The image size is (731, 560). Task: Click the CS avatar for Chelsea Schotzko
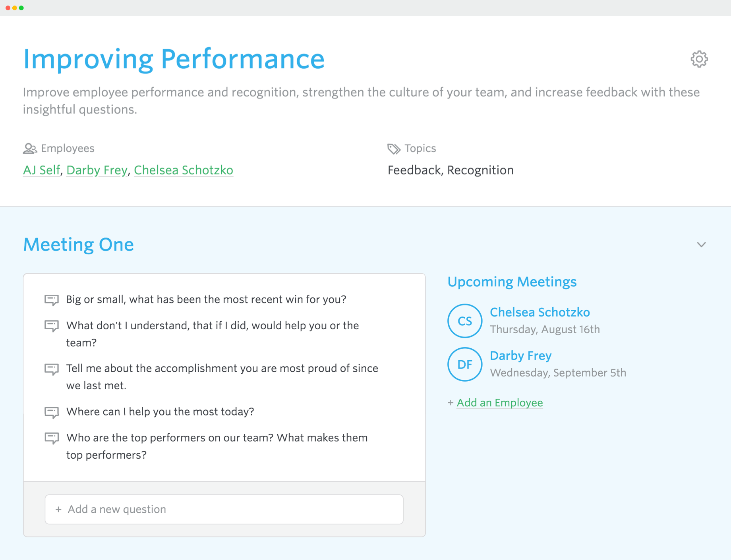[464, 321]
